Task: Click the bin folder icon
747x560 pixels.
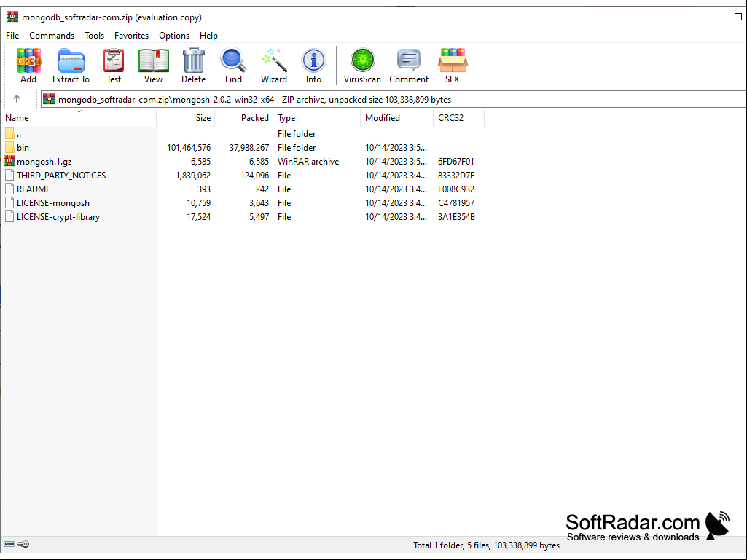Action: [x=9, y=148]
